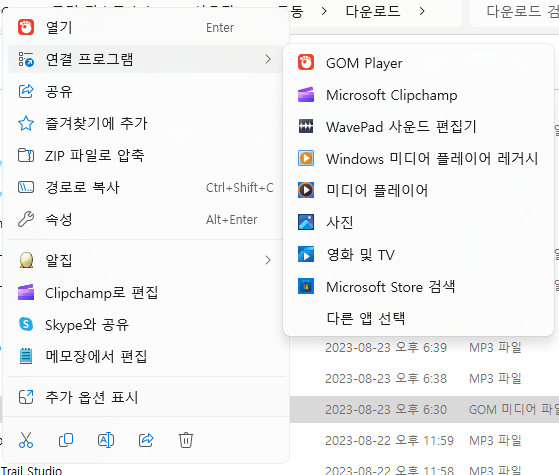Viewport: 559px width, 475px height.
Task: Select file row dated 2023-08-23 오후 6:39
Action: [424, 347]
